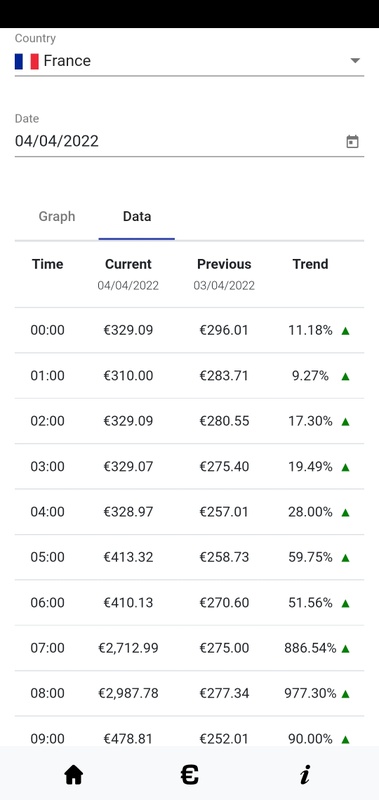Click the Previous column header
Viewport: 379px width, 800px height.
224,264
